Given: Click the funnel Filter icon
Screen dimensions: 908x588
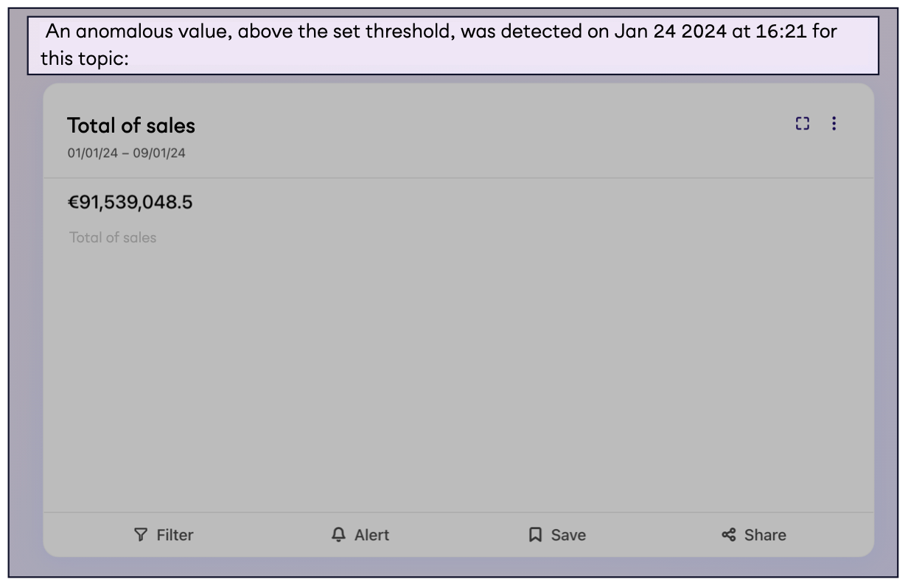Looking at the screenshot, I should (x=140, y=535).
